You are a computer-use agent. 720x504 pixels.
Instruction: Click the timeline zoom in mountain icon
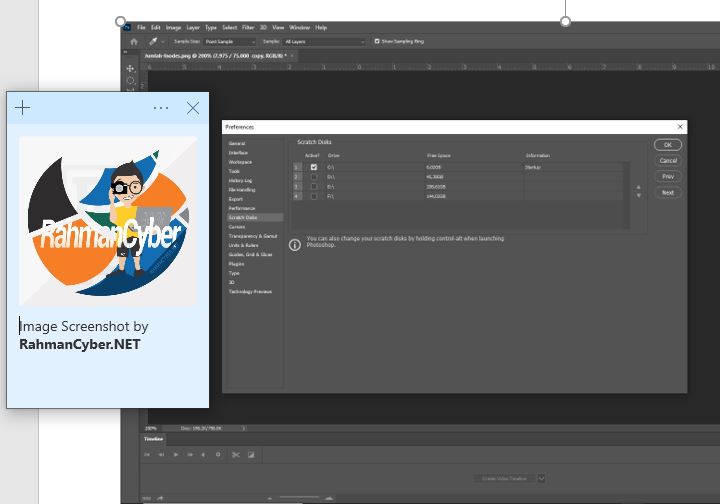(329, 498)
